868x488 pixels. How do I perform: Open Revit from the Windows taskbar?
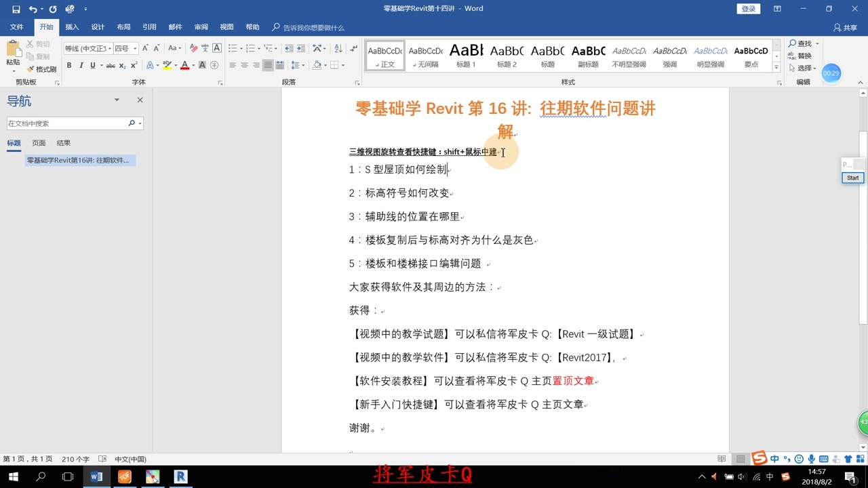tap(180, 476)
